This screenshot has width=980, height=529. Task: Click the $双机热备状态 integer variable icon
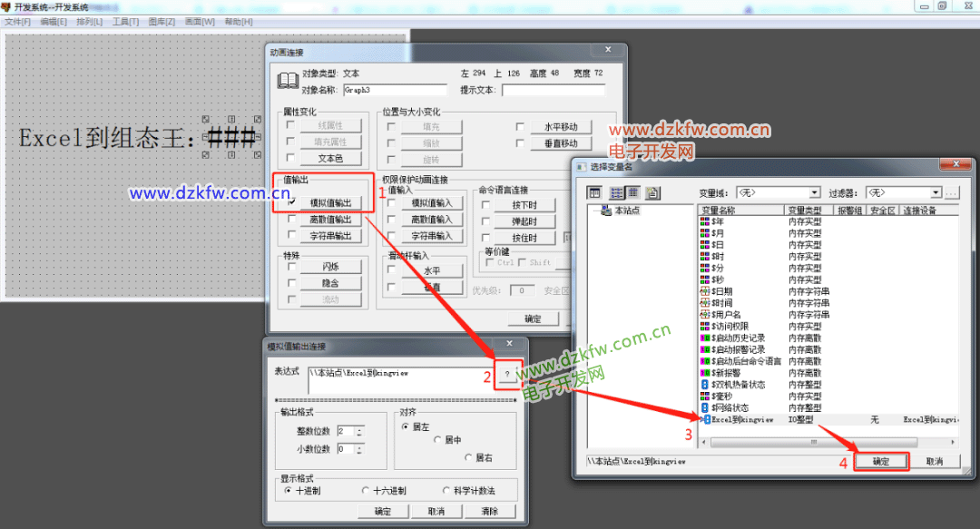(705, 385)
